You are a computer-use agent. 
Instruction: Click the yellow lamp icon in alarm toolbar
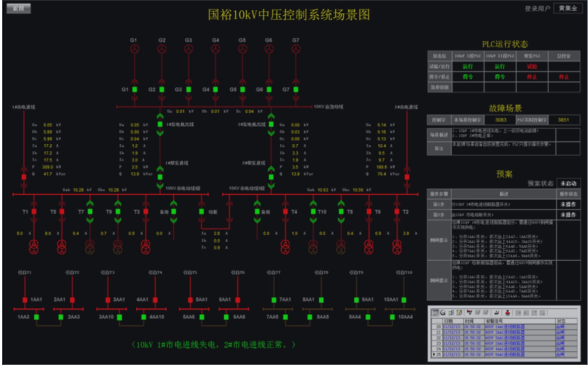(x=460, y=312)
